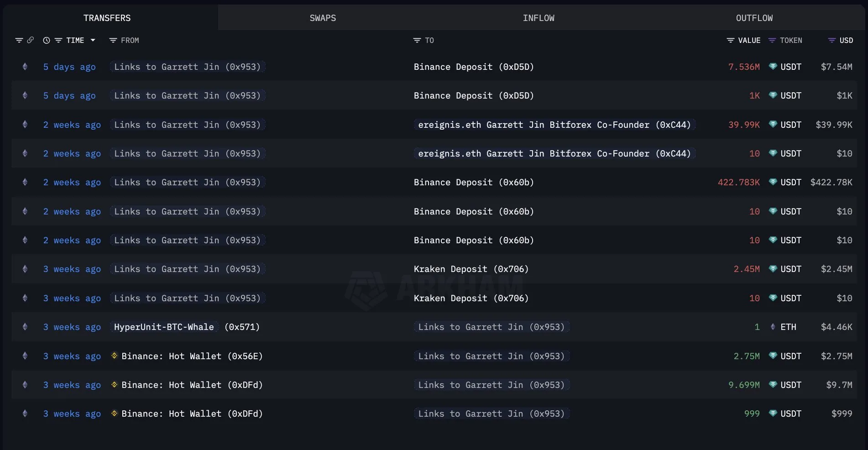
Task: Expand the TIME sort dropdown arrow
Action: coord(93,40)
